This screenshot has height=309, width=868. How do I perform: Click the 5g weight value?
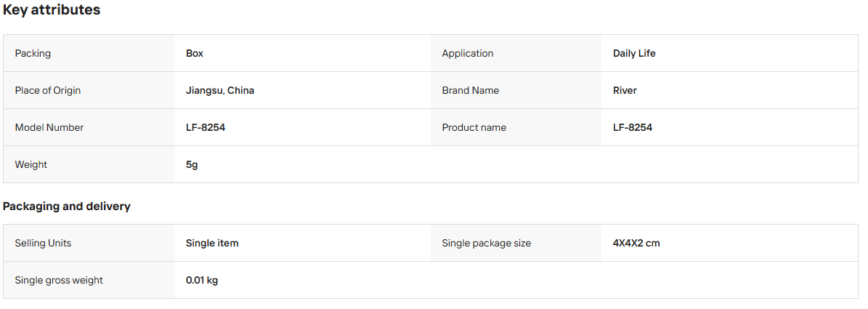[x=192, y=164]
